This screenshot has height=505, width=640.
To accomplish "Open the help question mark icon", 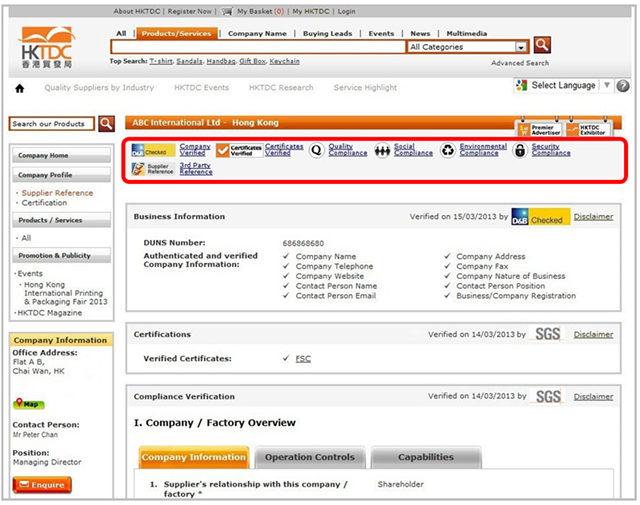I will [622, 86].
